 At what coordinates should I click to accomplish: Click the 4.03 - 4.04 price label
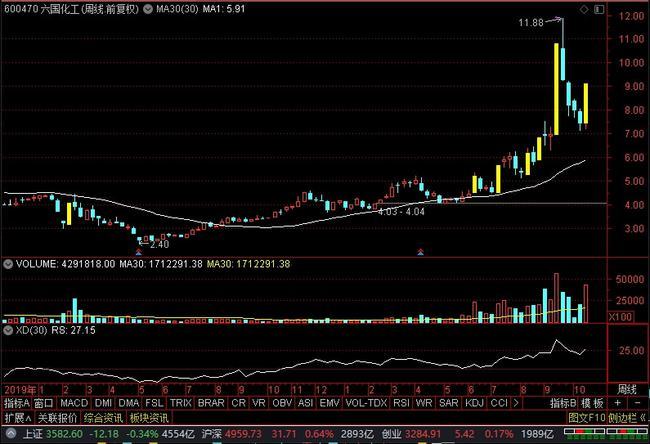(x=401, y=211)
